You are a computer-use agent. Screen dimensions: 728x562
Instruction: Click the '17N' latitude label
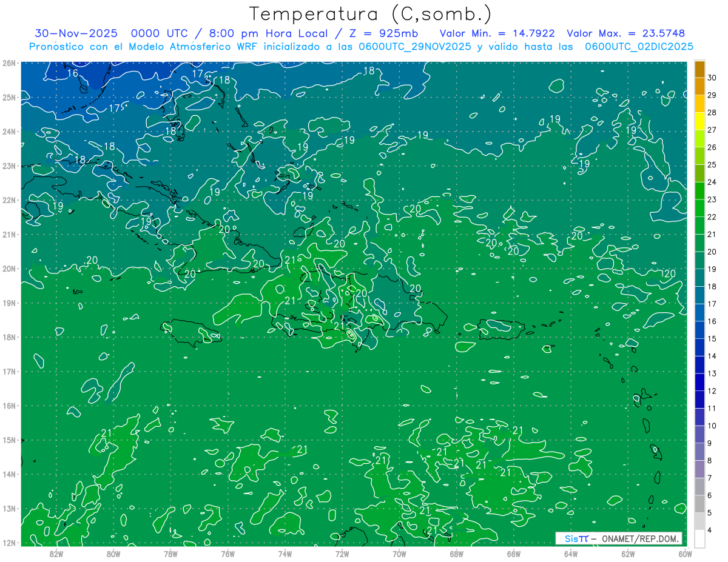[x=8, y=371]
